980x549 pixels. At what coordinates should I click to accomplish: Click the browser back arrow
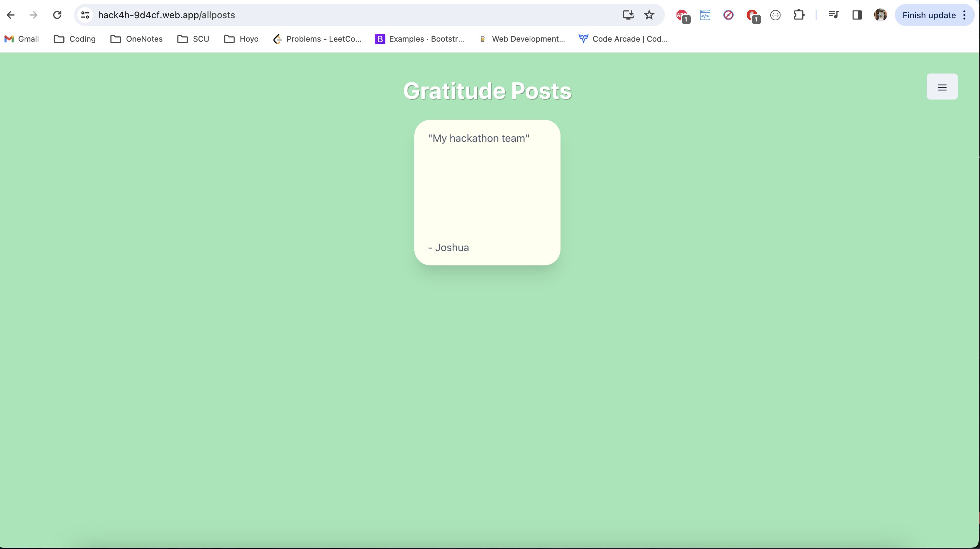11,15
